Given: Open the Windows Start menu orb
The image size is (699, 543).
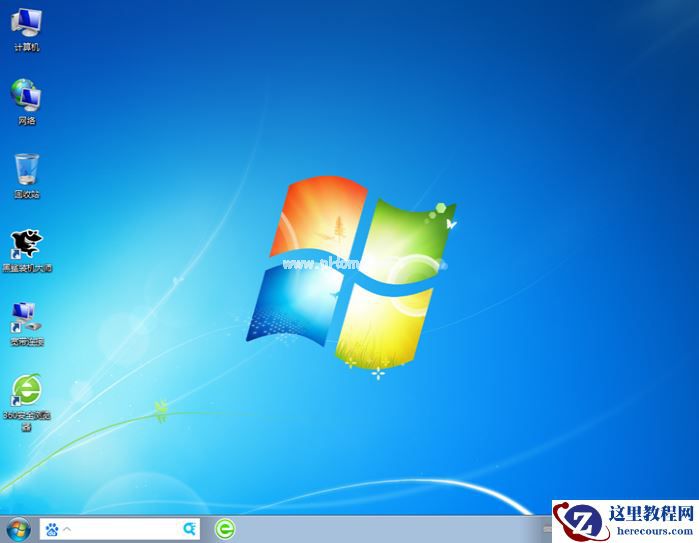Looking at the screenshot, I should tap(19, 530).
